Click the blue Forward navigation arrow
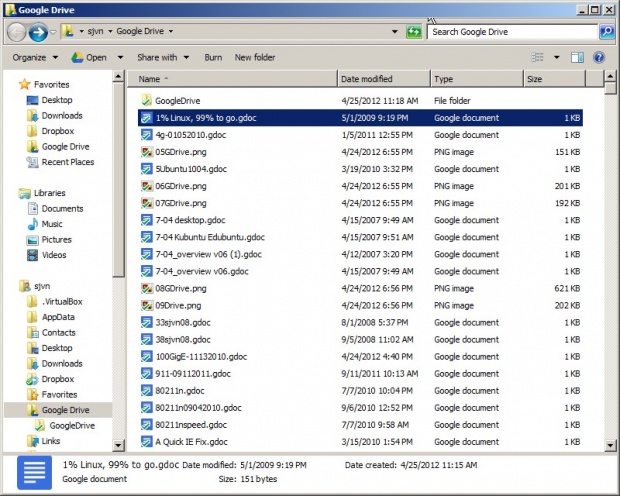 pos(38,32)
